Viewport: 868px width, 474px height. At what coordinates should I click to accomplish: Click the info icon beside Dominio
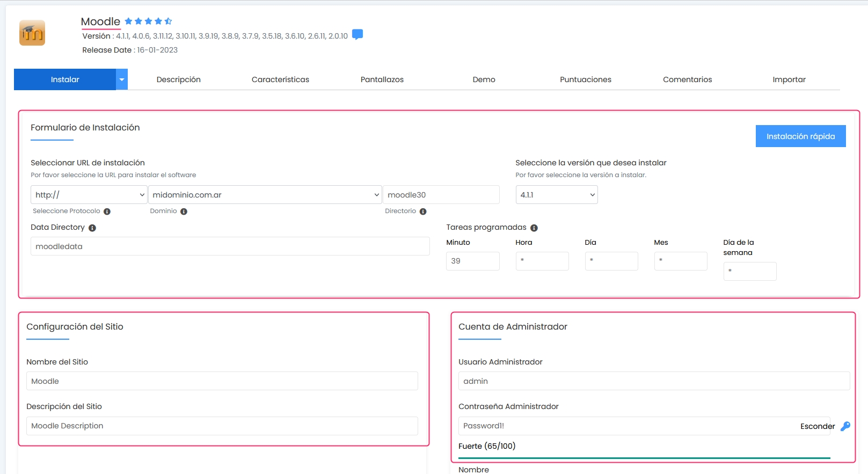(x=184, y=212)
